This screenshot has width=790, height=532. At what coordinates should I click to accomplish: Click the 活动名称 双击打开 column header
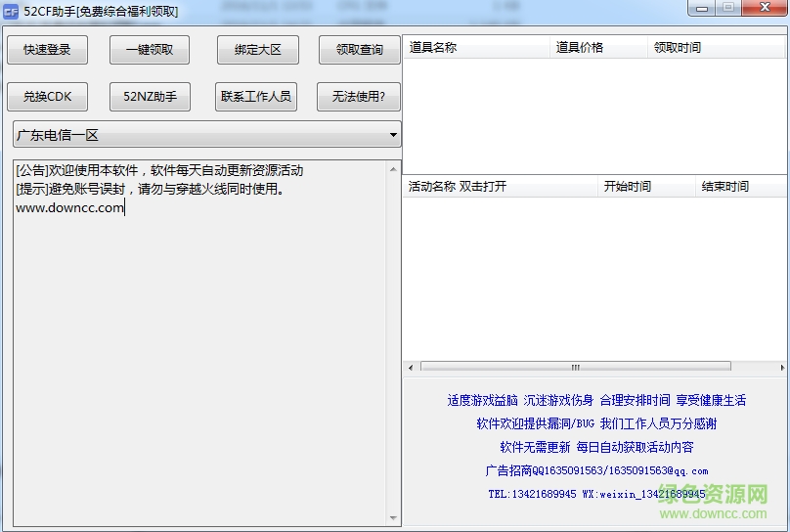501,187
